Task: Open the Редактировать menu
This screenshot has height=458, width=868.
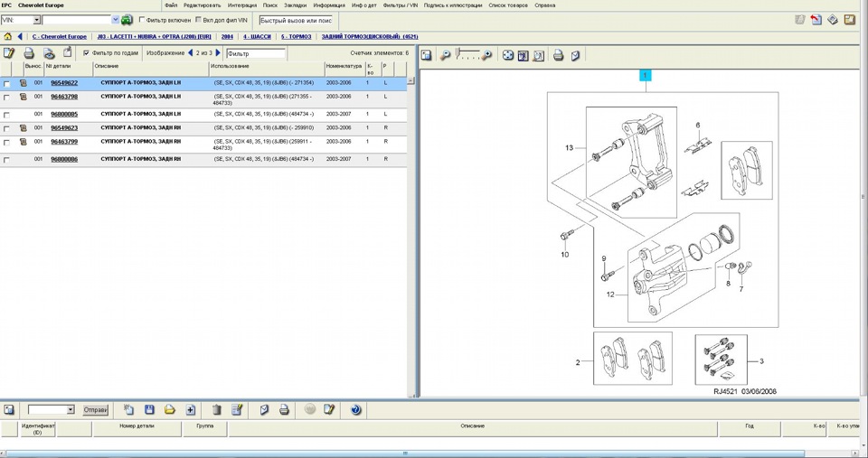Action: (x=202, y=5)
